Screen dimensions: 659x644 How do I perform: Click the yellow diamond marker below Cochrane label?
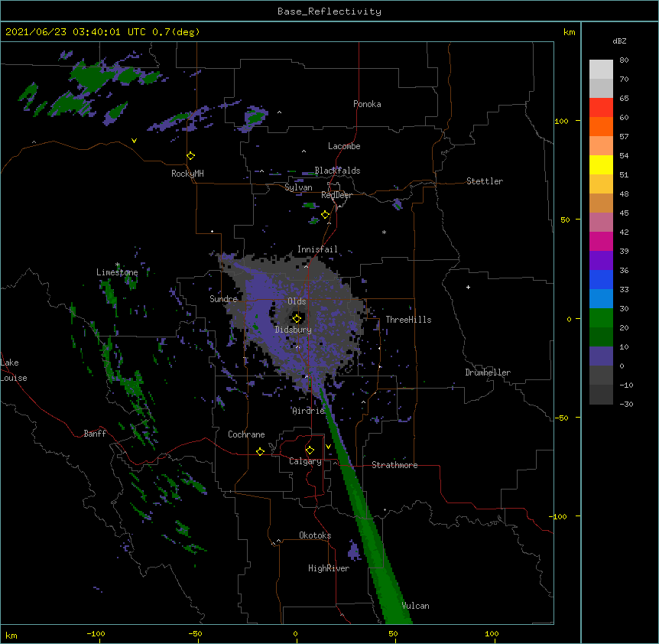tap(260, 451)
